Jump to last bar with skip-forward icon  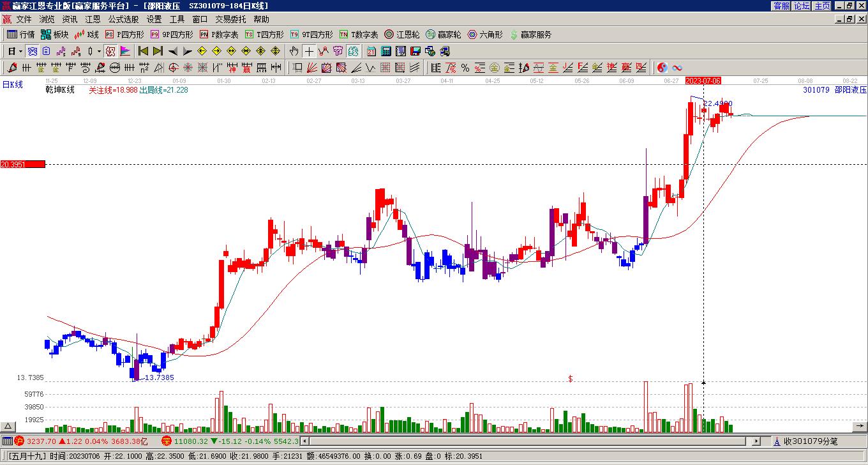(157, 51)
